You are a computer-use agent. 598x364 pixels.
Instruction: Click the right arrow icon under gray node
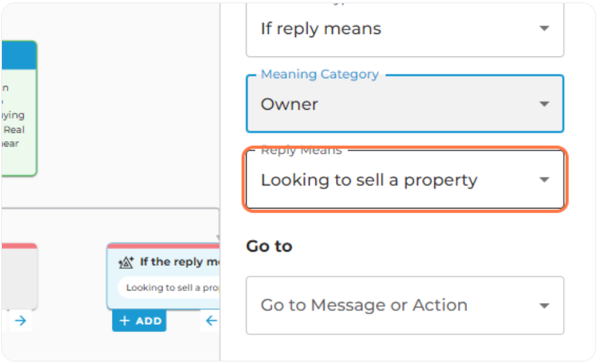pos(21,320)
